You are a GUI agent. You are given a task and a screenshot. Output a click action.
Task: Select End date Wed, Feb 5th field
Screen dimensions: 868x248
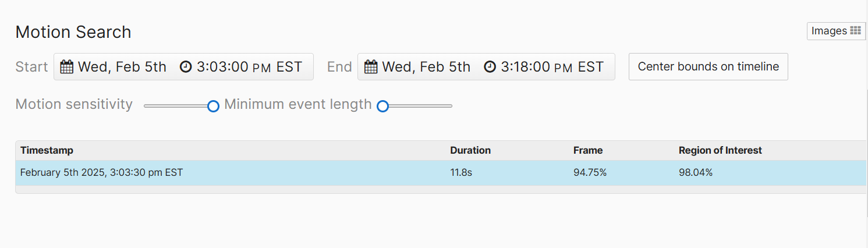(x=417, y=67)
